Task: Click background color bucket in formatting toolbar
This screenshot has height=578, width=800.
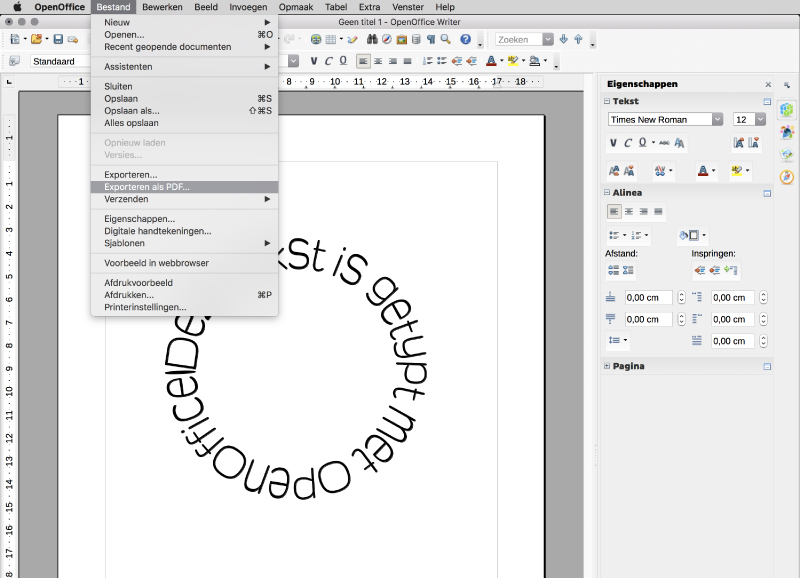Action: (534, 61)
